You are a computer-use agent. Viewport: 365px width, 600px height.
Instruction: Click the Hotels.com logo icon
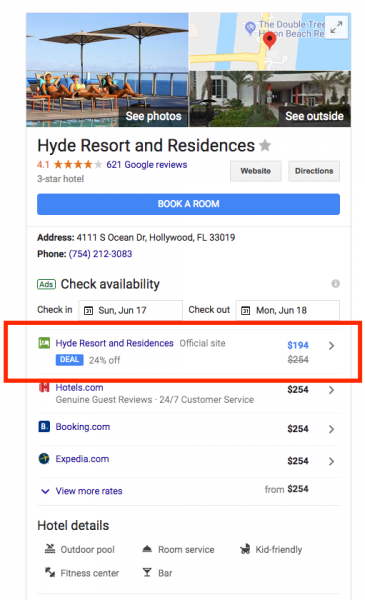click(44, 387)
